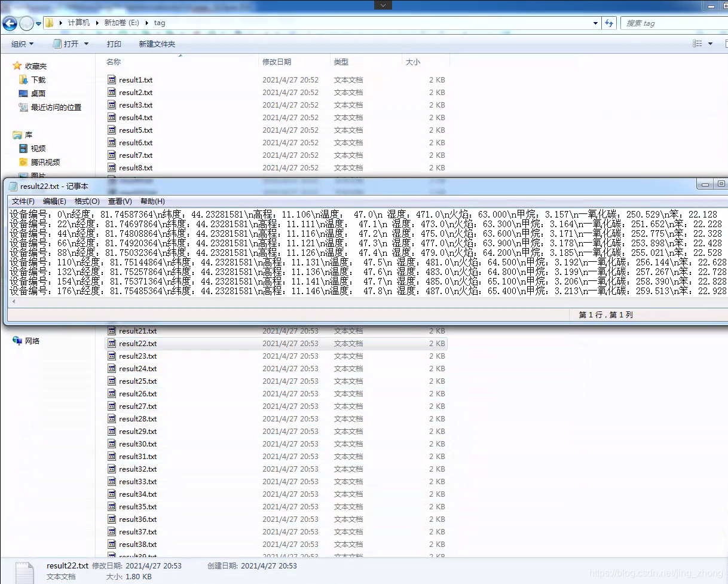The height and width of the screenshot is (584, 728).
Task: Select the result5.txt file icon
Action: pos(112,130)
